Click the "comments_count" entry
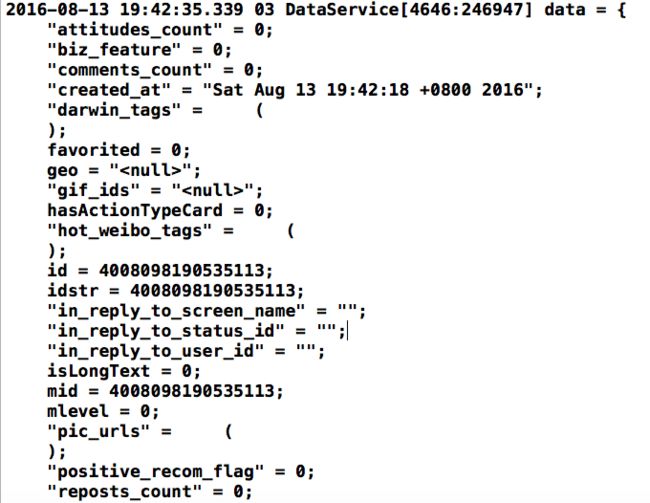 point(155,70)
